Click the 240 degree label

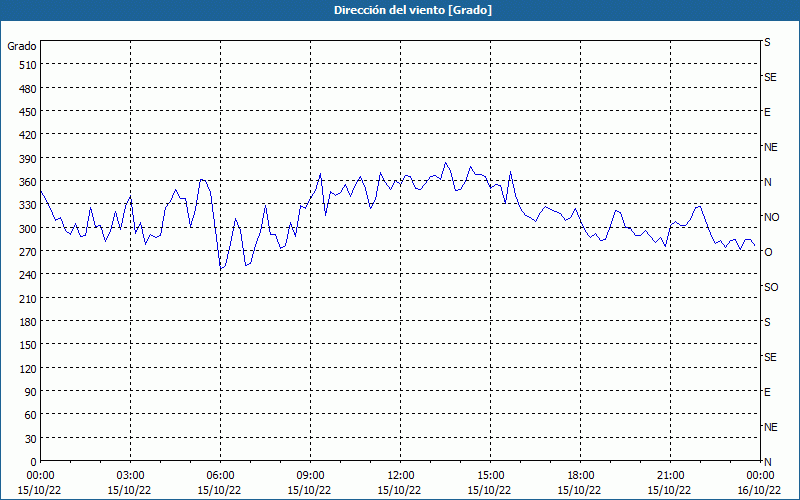(28, 276)
